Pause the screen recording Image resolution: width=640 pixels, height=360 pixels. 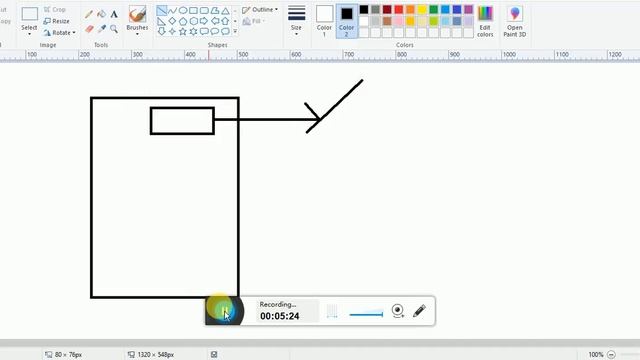point(224,311)
